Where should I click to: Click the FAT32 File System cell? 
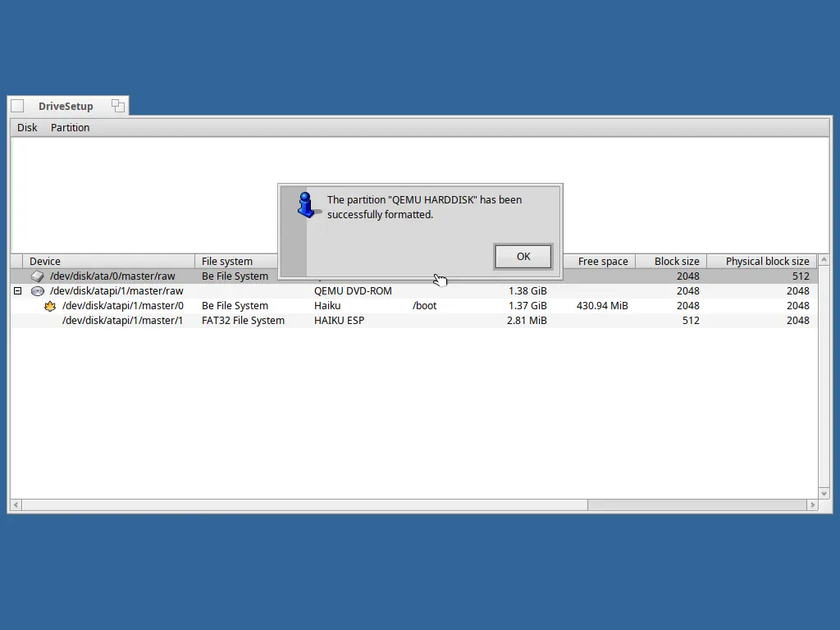243,321
